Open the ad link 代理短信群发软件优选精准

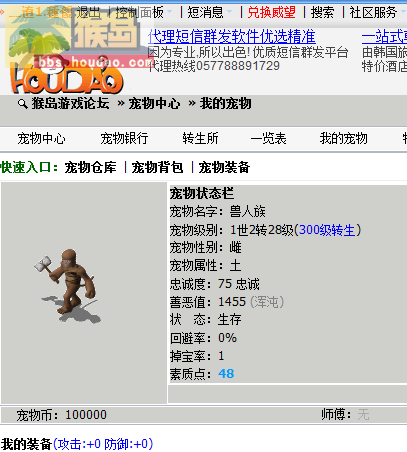232,37
